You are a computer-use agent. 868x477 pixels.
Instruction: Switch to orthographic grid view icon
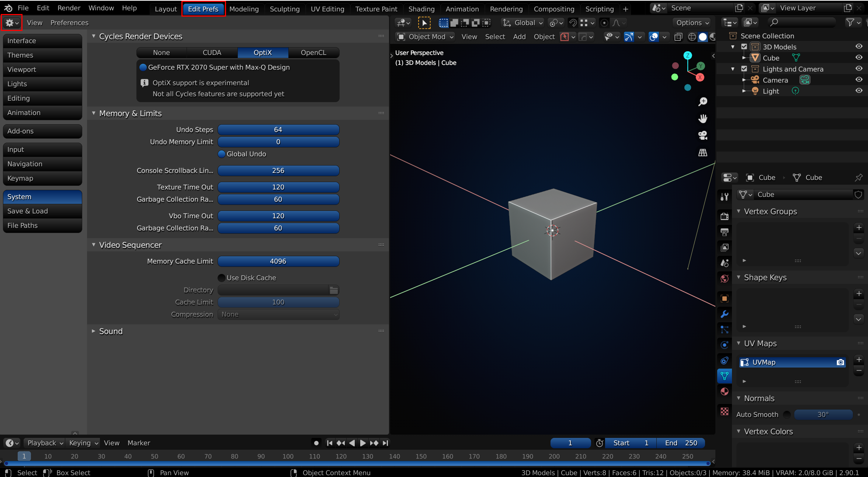click(703, 152)
